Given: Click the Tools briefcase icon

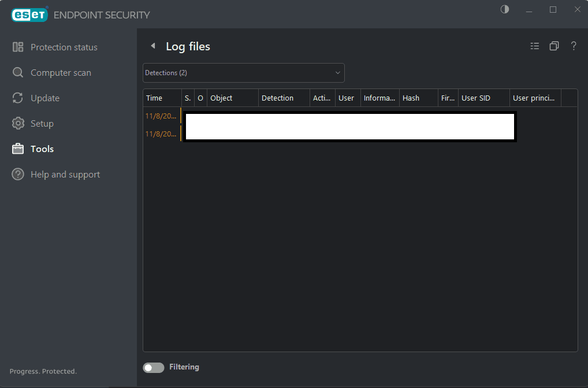Looking at the screenshot, I should (18, 149).
